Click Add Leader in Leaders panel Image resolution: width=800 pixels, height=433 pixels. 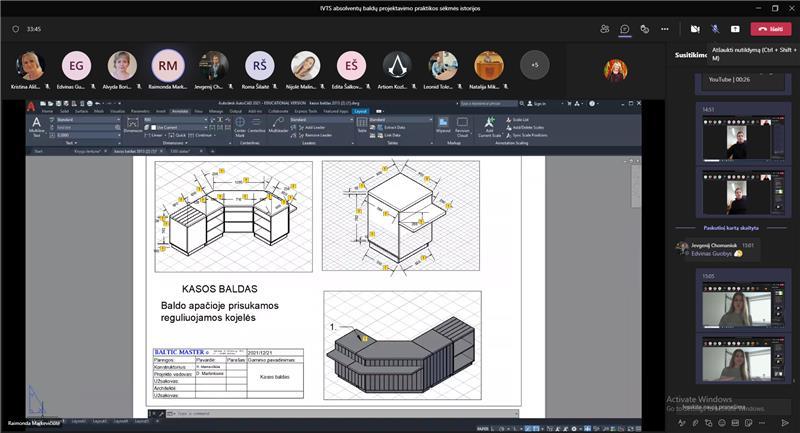point(311,128)
